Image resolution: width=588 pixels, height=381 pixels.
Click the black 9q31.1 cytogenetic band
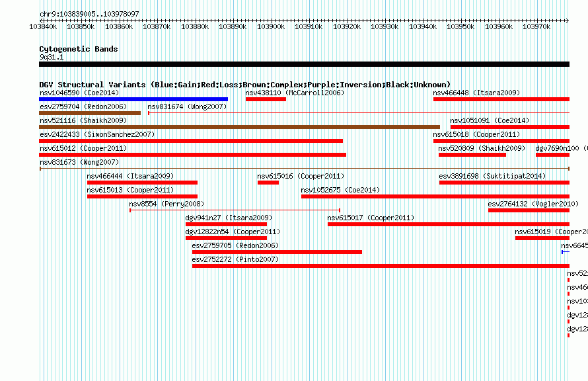[x=304, y=64]
